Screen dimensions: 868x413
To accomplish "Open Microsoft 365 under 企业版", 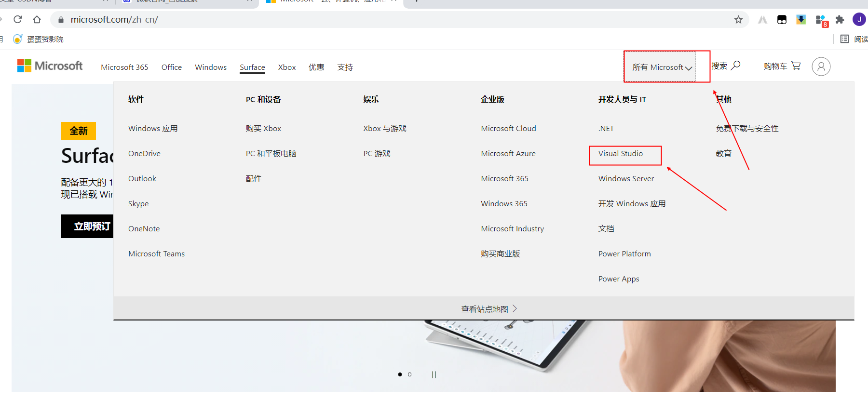I will (504, 178).
